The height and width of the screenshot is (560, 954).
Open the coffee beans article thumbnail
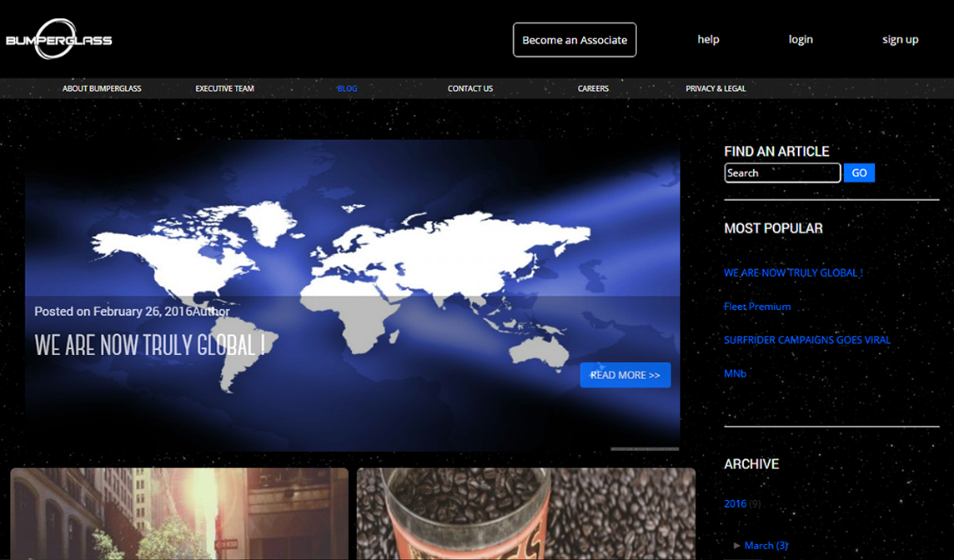[x=525, y=513]
